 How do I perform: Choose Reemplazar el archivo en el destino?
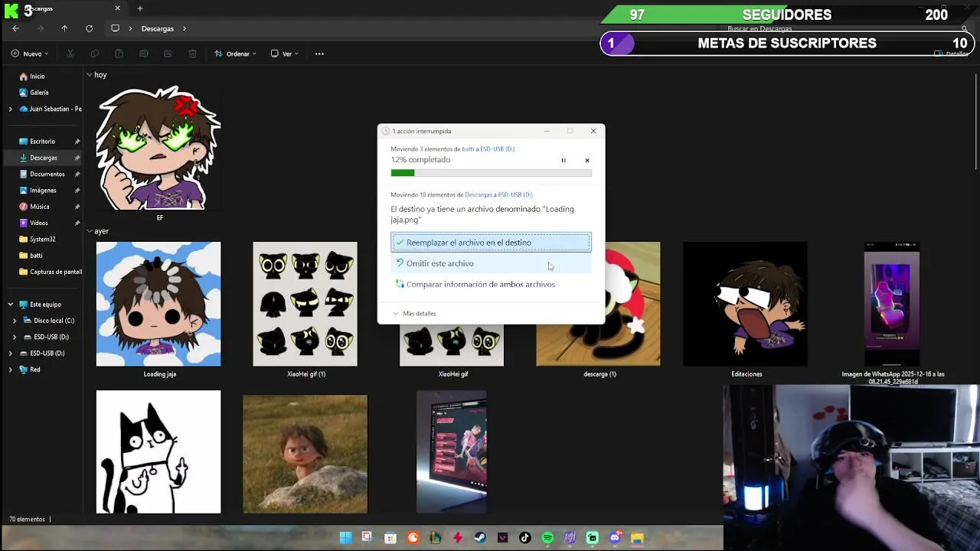click(x=491, y=243)
